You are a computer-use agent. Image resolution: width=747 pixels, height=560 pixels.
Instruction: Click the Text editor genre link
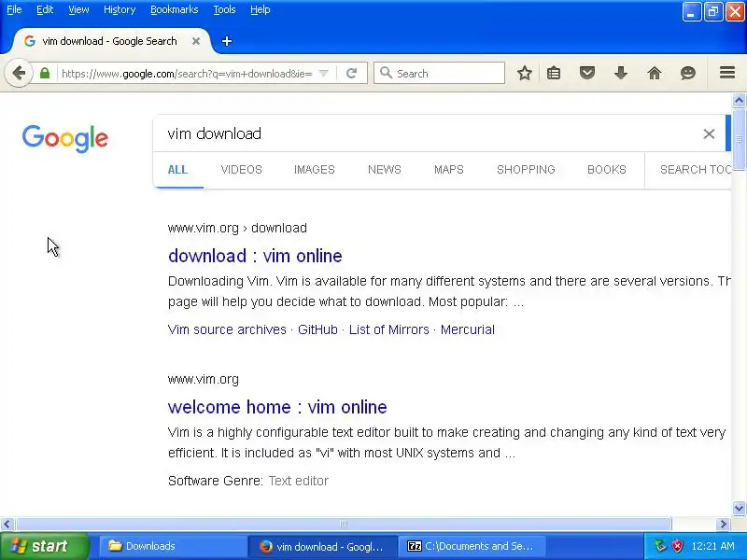pyautogui.click(x=299, y=481)
